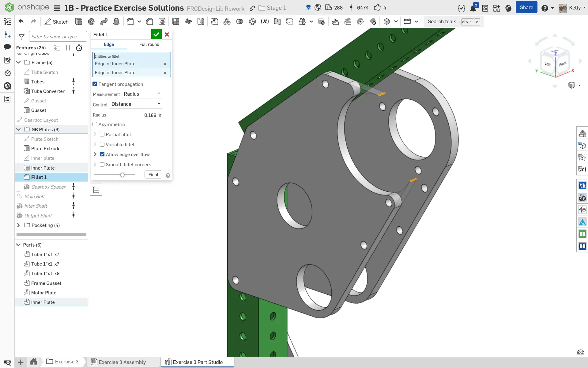Switch to the Full round tab
Image resolution: width=588 pixels, height=368 pixels.
(149, 44)
